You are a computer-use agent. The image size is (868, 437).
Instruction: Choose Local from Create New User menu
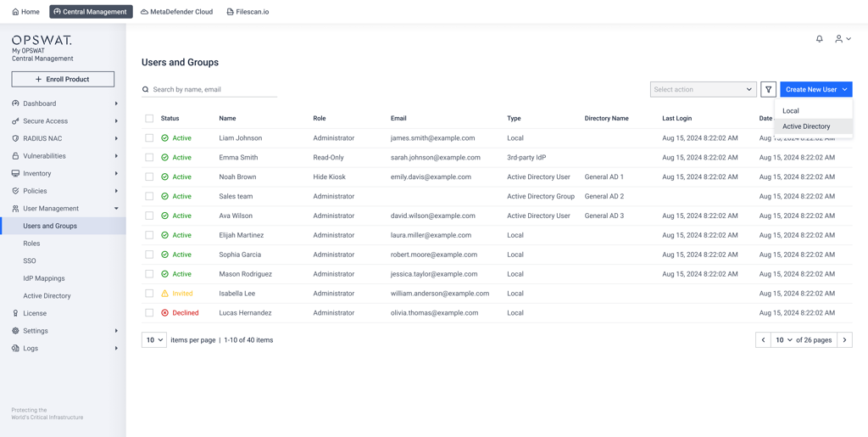coord(814,111)
